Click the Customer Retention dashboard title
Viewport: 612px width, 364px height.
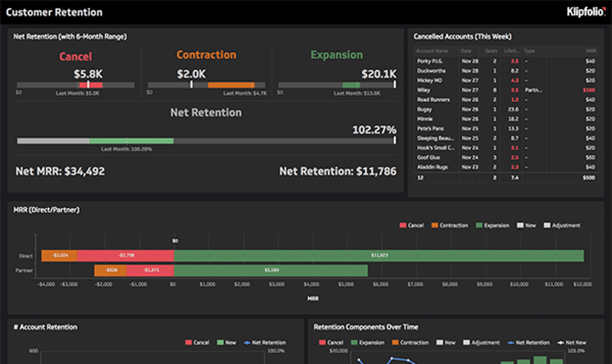tap(54, 12)
